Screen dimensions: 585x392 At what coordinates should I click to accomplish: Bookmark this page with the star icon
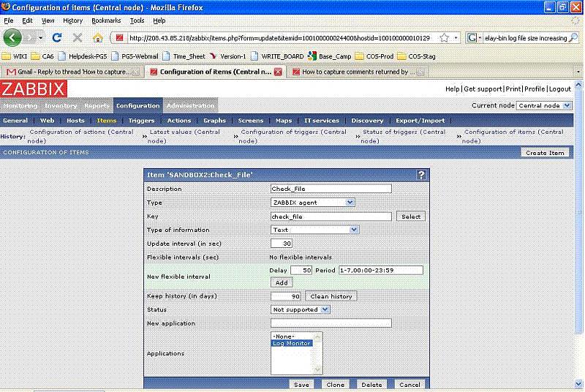click(444, 38)
